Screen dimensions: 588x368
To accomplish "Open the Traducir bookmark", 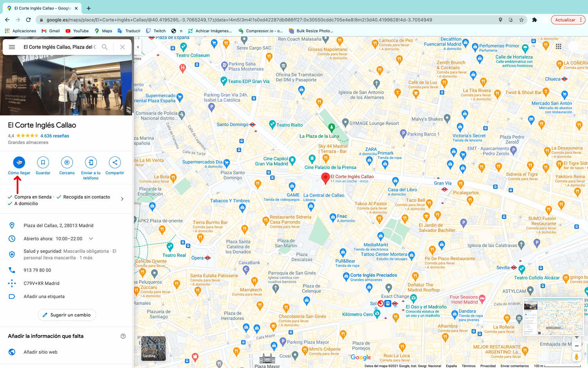I will pyautogui.click(x=129, y=31).
